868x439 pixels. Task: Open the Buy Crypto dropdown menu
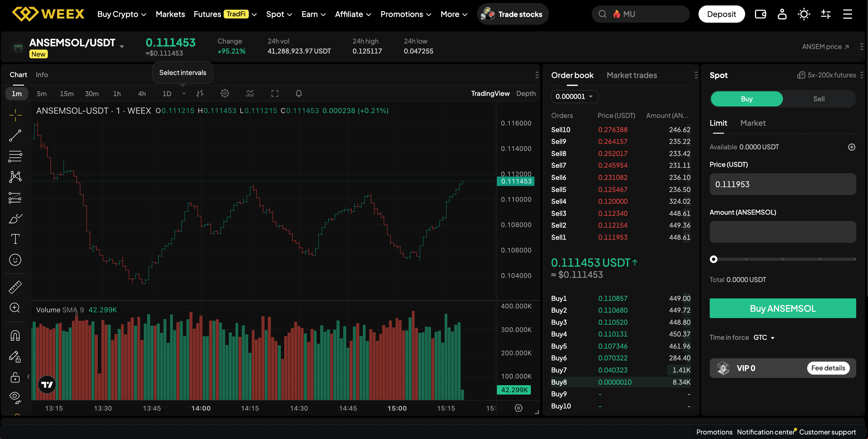[122, 14]
